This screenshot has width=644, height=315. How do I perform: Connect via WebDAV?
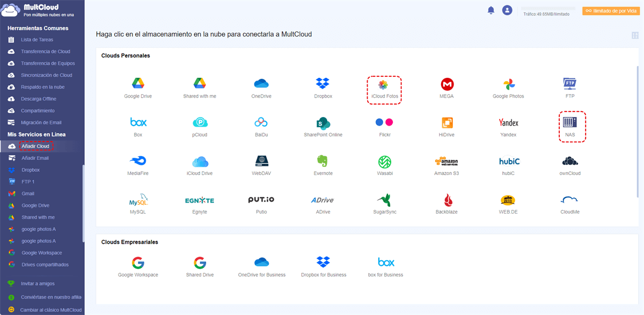[261, 166]
